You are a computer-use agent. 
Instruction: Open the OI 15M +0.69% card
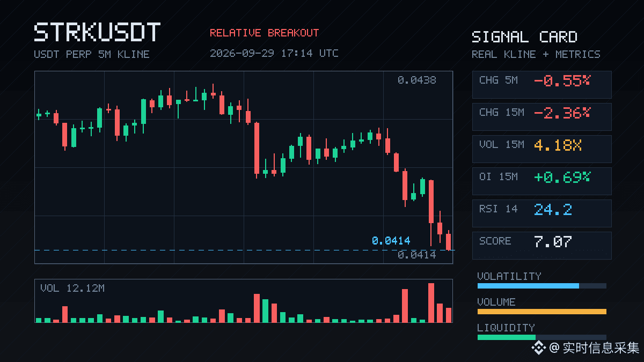(x=541, y=181)
